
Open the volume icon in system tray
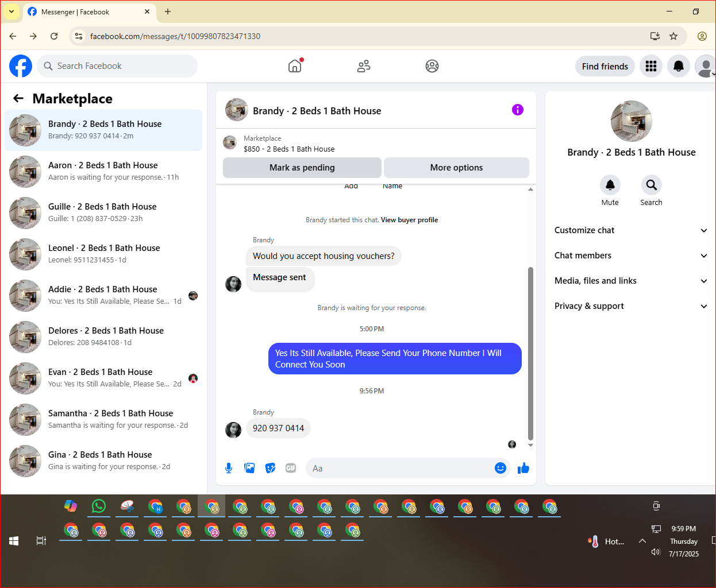(656, 552)
